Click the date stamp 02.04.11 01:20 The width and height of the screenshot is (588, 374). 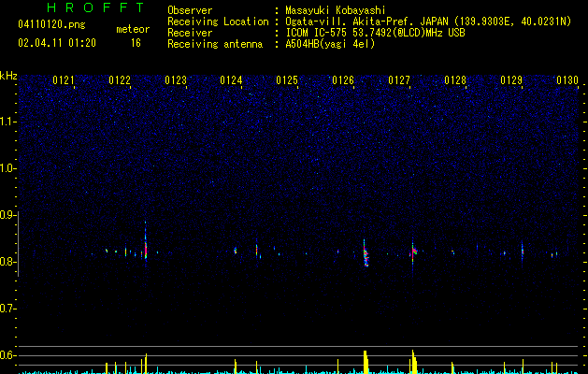point(57,43)
